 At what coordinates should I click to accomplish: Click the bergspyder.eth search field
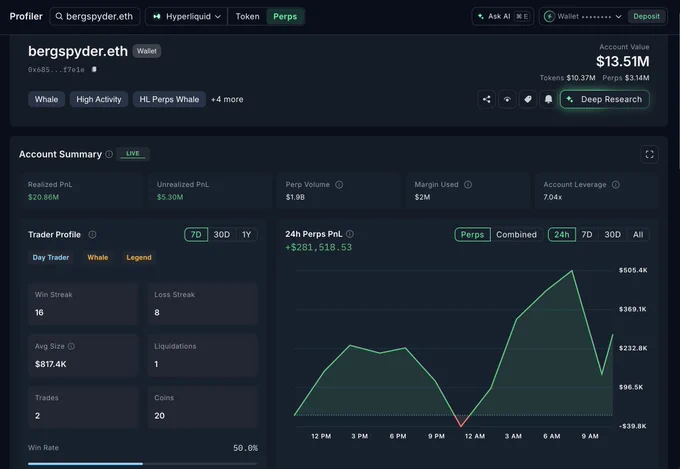[x=95, y=16]
